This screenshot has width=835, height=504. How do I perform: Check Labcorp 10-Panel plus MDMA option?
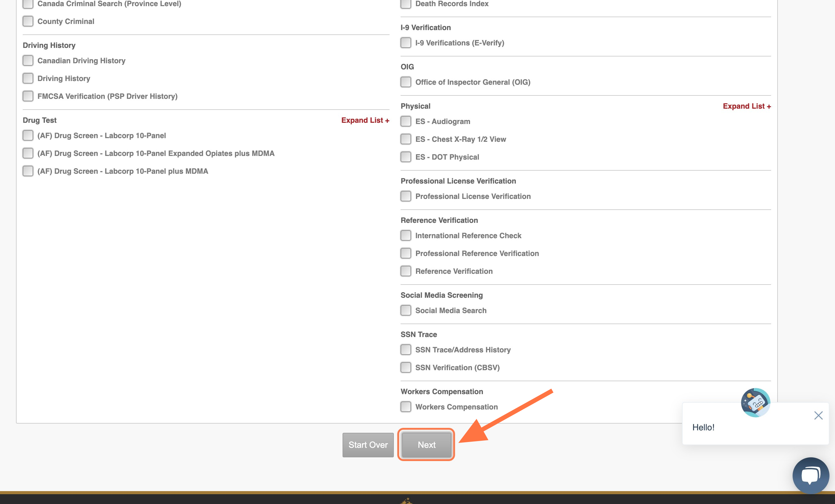[28, 171]
